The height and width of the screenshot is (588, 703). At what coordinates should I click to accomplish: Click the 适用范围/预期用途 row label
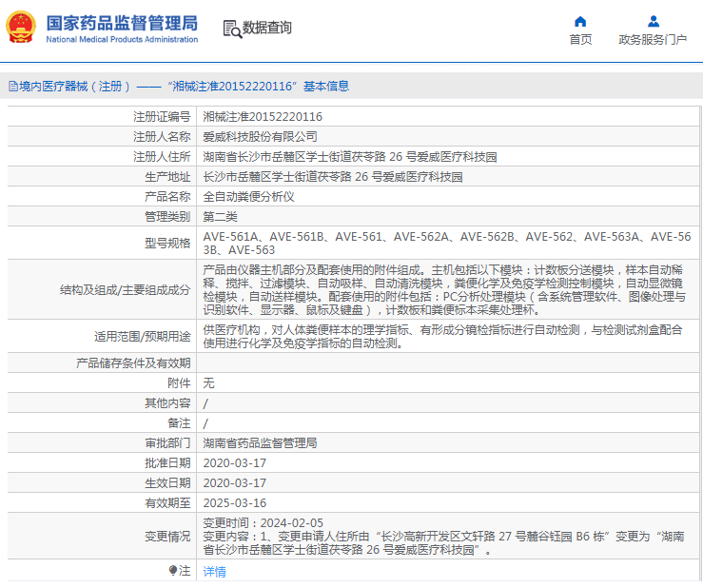(143, 337)
